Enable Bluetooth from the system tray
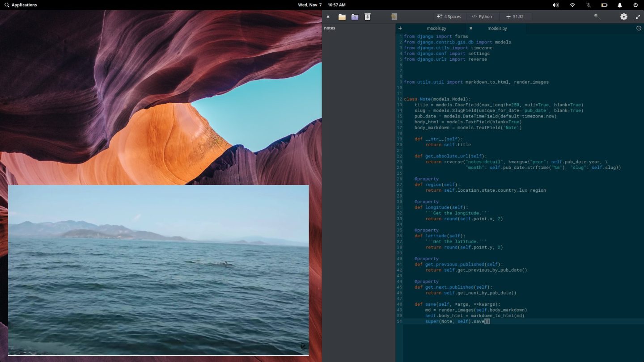Viewport: 644px width, 362px height. (588, 5)
